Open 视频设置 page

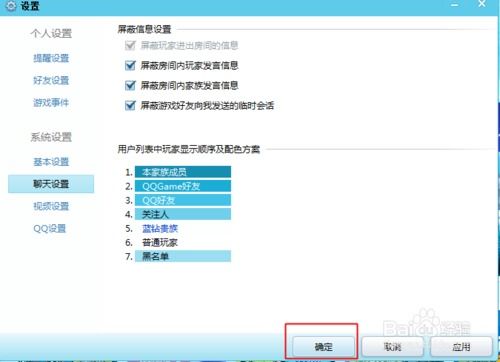tap(51, 206)
